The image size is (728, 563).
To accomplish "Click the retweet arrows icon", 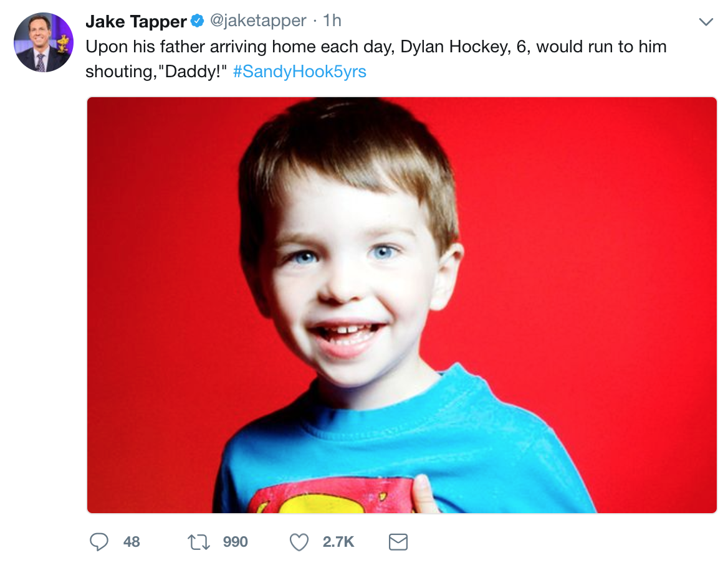I will pyautogui.click(x=199, y=542).
